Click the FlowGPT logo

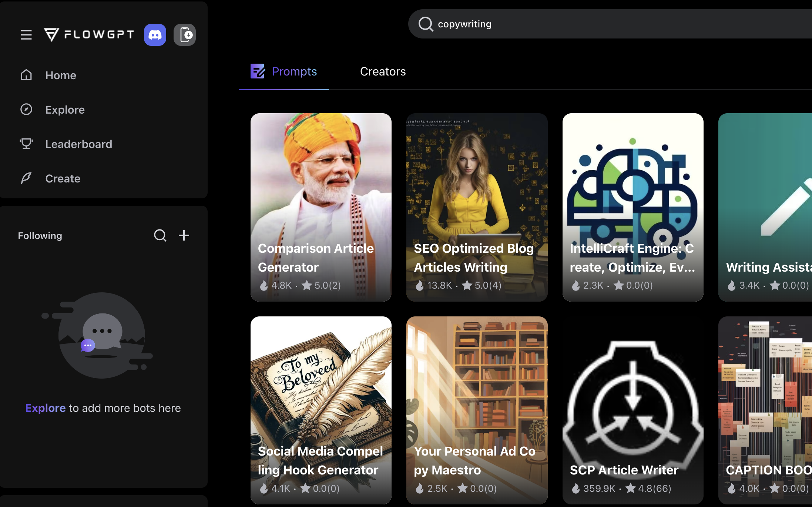tap(89, 35)
